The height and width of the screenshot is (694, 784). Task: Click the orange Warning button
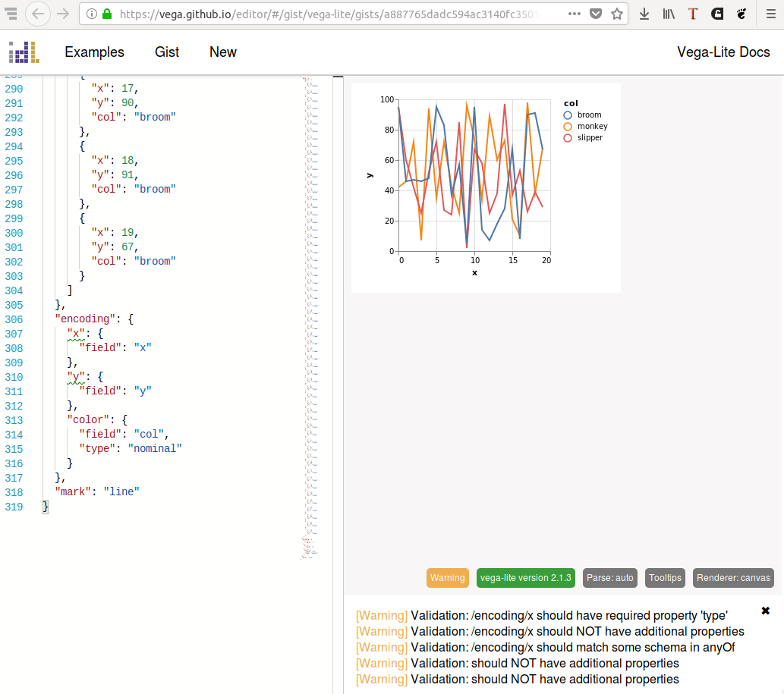pyautogui.click(x=448, y=578)
